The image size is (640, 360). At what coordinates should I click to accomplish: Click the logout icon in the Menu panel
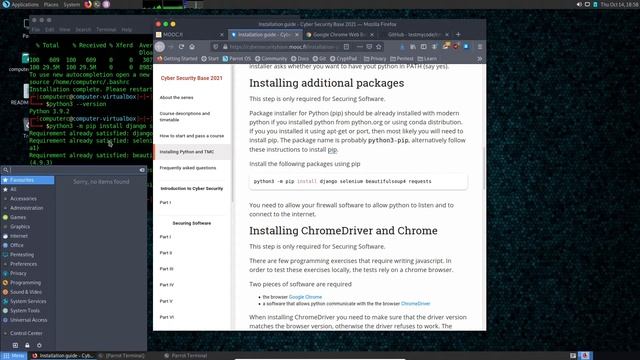(x=15, y=345)
